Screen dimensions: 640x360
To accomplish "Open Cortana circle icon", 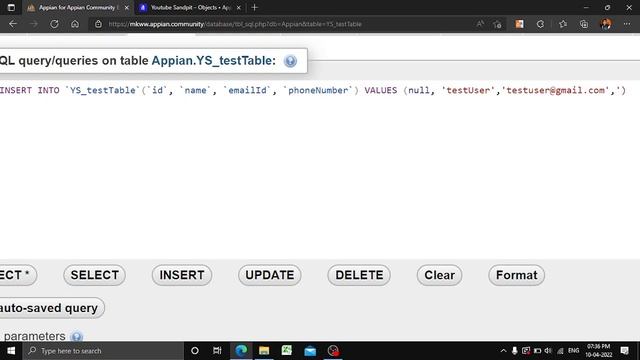I will [195, 351].
